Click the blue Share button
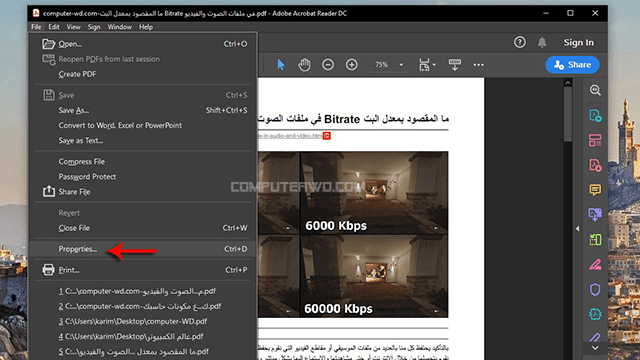Image resolution: width=640 pixels, height=360 pixels. [x=572, y=64]
